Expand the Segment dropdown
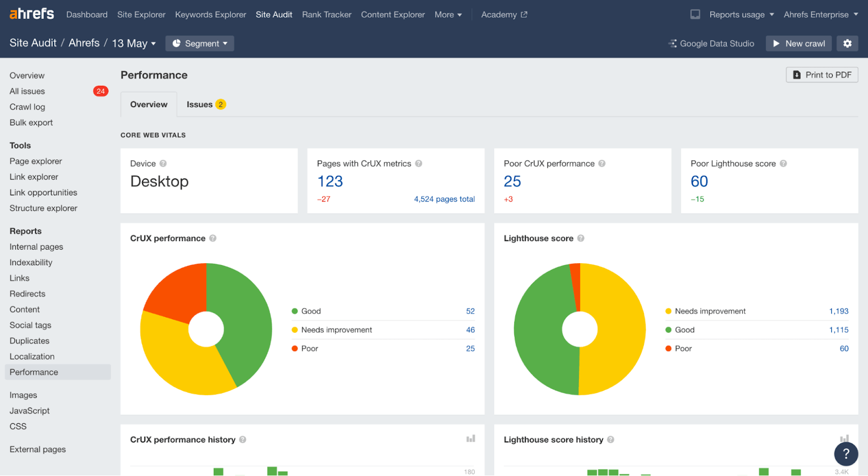The height and width of the screenshot is (476, 868). pos(200,43)
